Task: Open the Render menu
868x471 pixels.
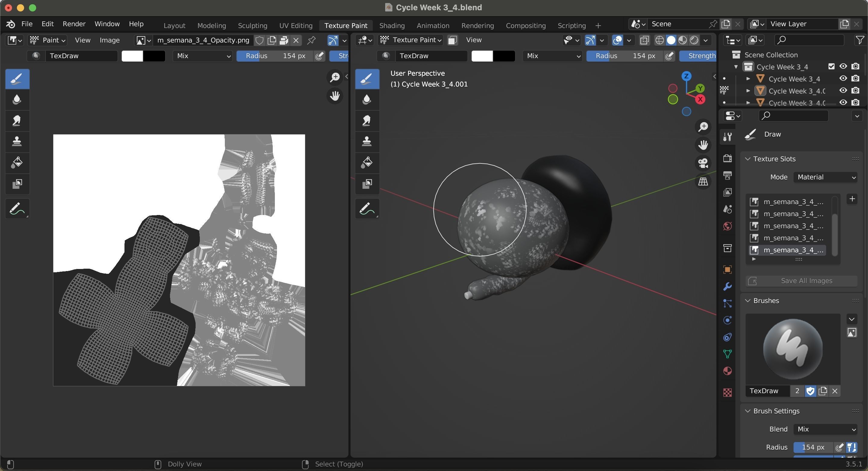Action: click(74, 24)
